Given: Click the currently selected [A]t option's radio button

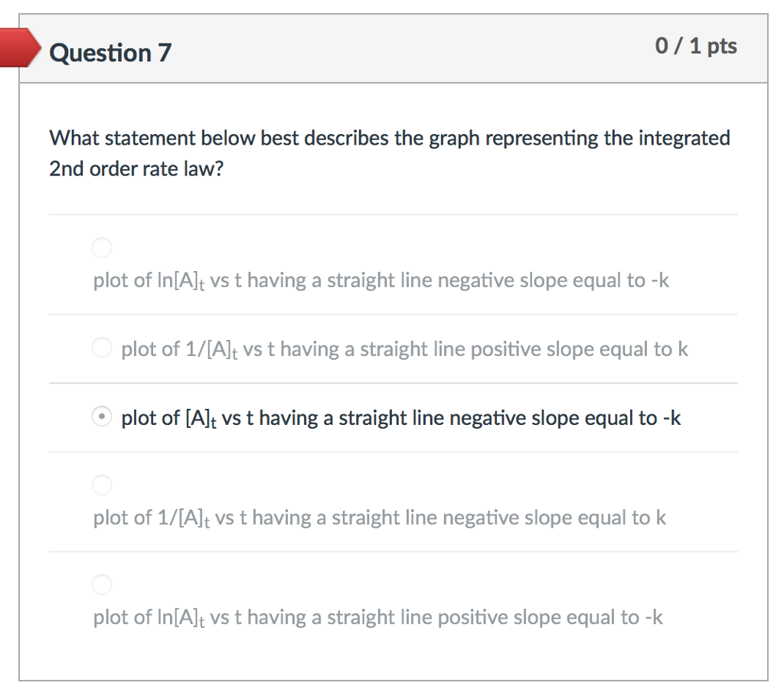Looking at the screenshot, I should click(x=101, y=416).
